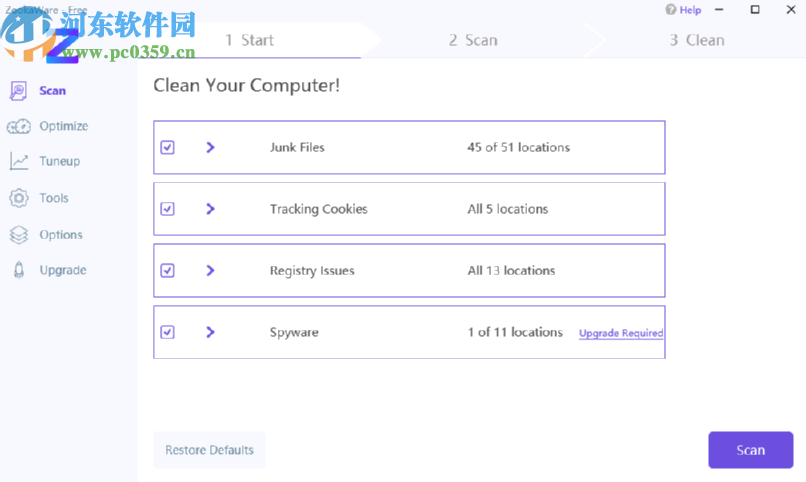Go to the Tools section
This screenshot has width=806, height=482.
click(x=54, y=198)
